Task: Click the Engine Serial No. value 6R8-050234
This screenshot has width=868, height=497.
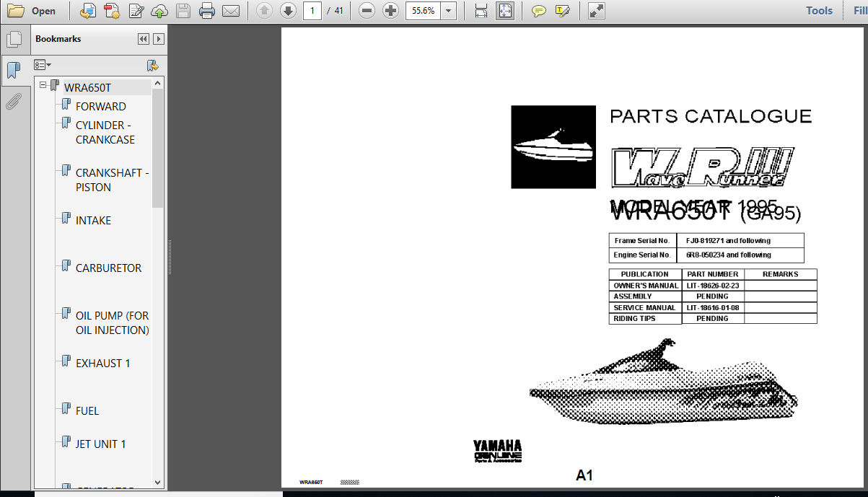Action: coord(728,255)
